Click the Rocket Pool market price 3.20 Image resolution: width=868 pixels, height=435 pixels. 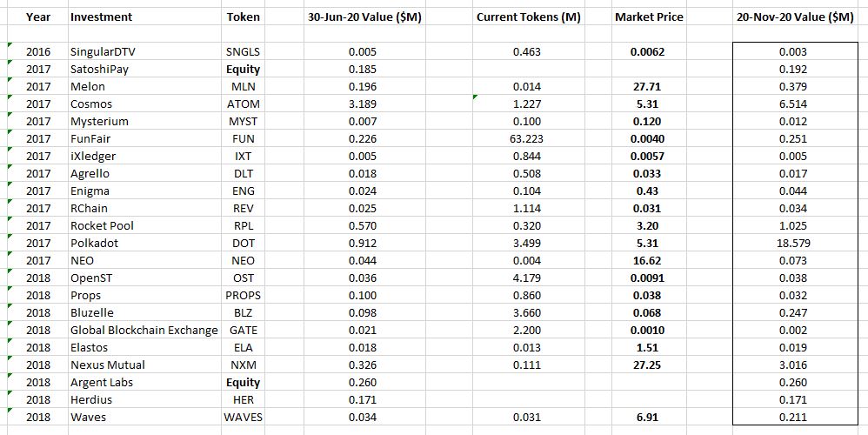tap(647, 226)
